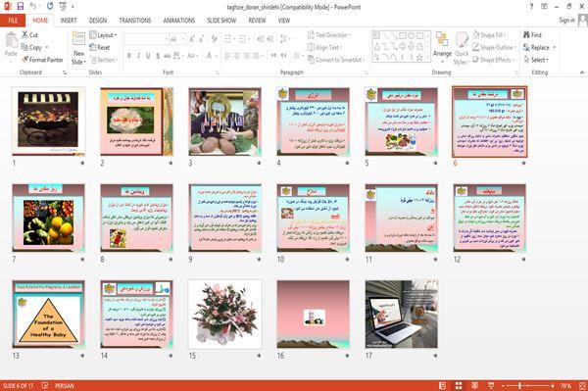This screenshot has height=391, width=588.
Task: Select slide 15 flower bouquet thumbnail
Action: point(225,315)
